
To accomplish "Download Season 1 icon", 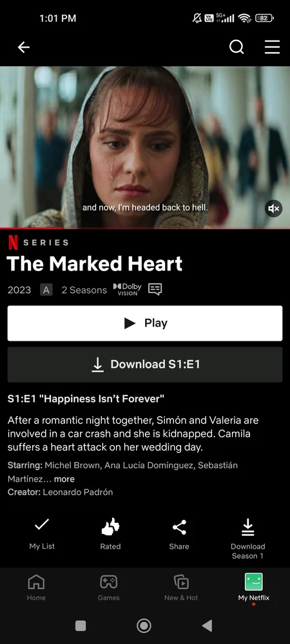I will coord(247,538).
